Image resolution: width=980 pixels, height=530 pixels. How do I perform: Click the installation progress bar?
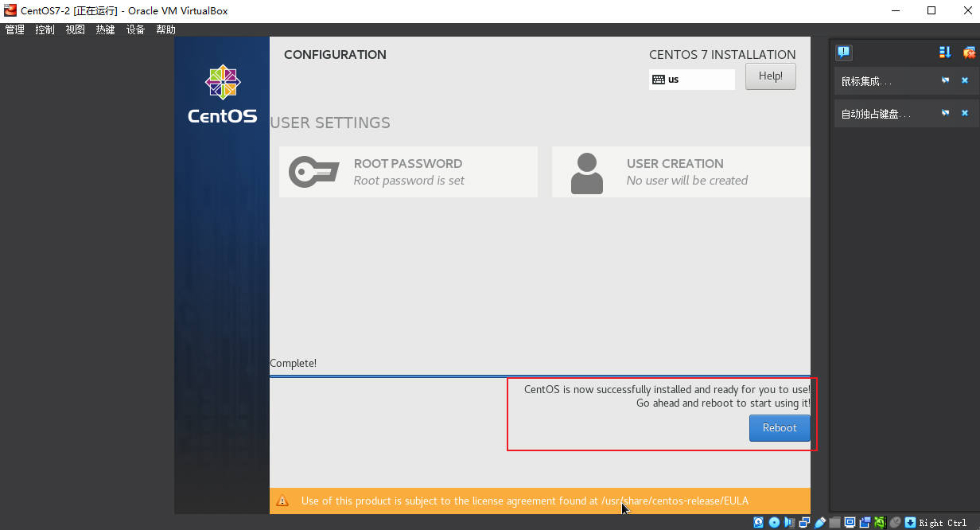540,376
